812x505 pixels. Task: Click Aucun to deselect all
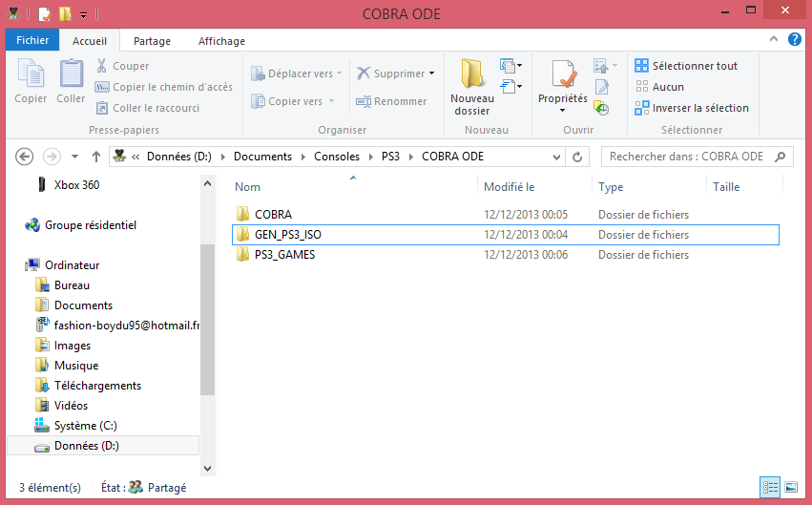click(659, 87)
